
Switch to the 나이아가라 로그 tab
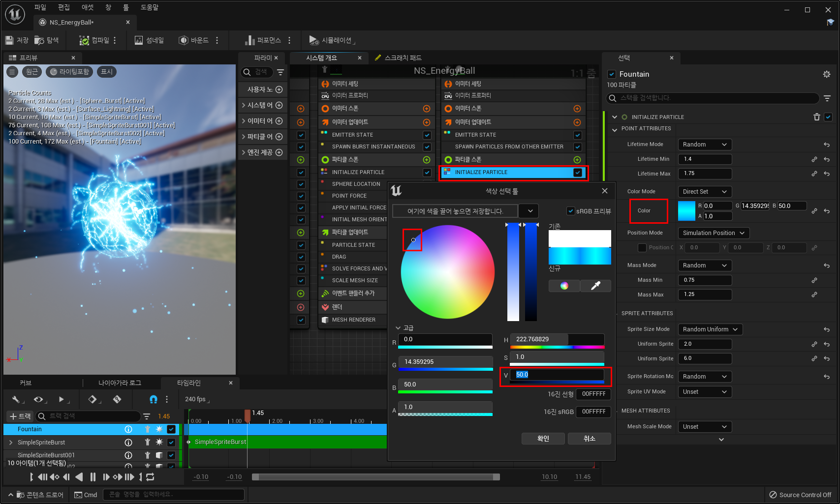120,383
